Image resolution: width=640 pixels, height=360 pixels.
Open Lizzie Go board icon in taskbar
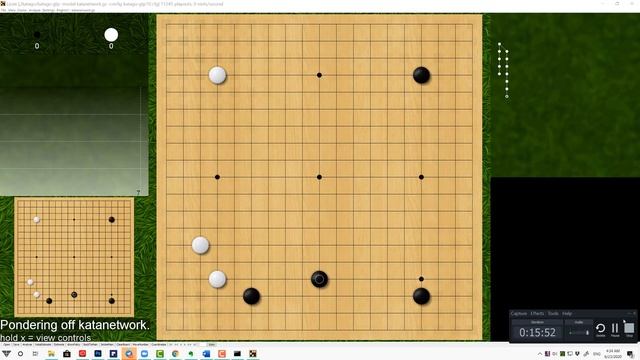253,353
